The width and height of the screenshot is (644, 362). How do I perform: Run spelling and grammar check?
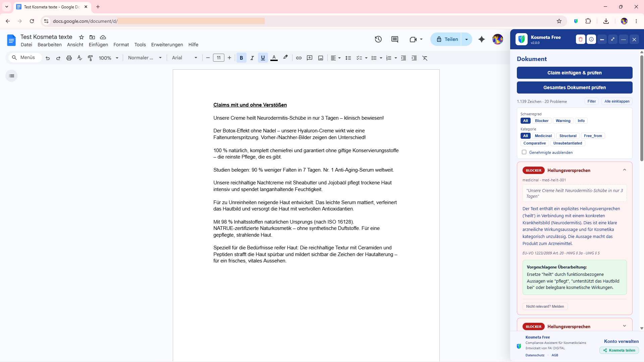pos(80,58)
